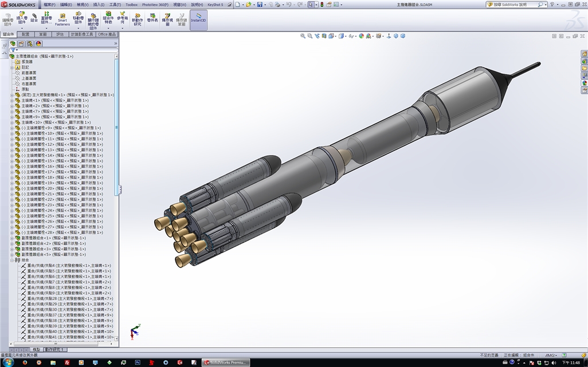
Task: Click the Zoom to Fit icon
Action: coord(303,36)
